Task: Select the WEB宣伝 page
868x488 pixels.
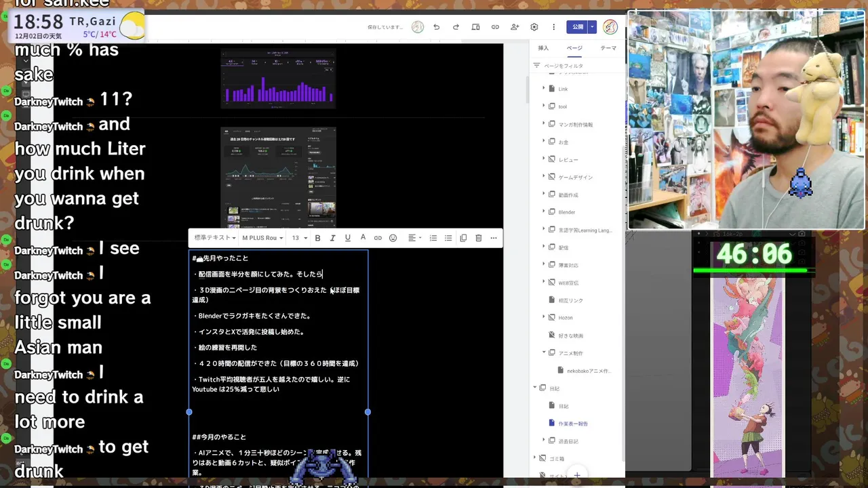Action: click(568, 283)
